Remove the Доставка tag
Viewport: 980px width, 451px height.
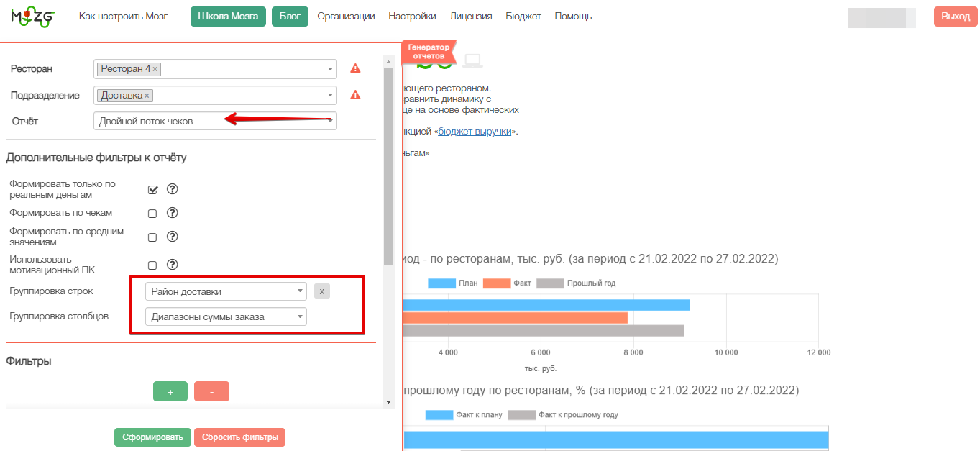tap(147, 96)
